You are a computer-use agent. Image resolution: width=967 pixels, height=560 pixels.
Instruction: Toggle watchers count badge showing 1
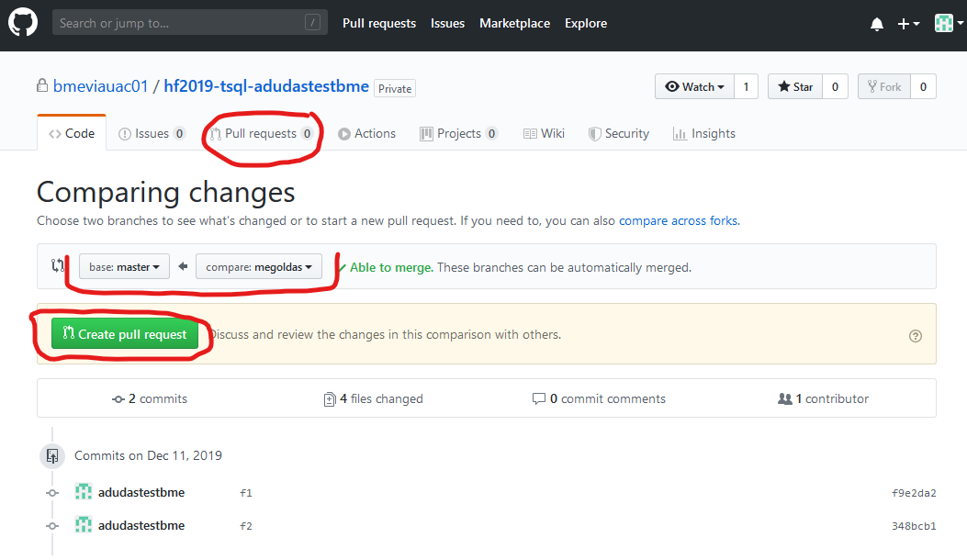tap(746, 86)
